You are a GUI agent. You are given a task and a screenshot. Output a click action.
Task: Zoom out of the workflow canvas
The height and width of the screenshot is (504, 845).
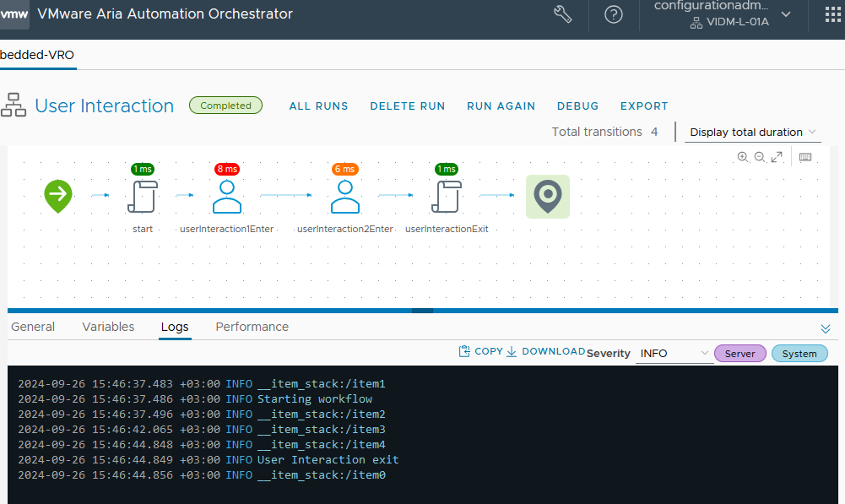click(760, 157)
